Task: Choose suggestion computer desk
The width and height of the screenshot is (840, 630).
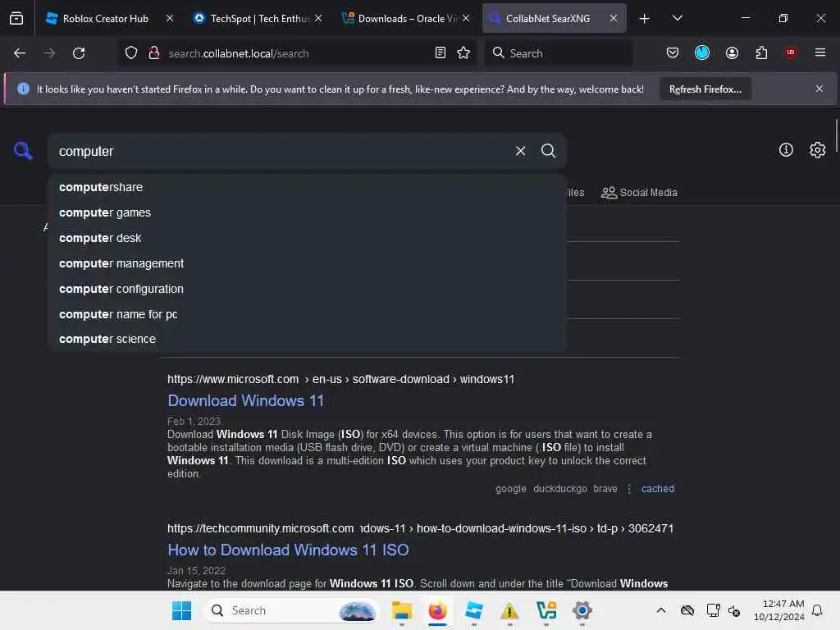Action: point(307,238)
